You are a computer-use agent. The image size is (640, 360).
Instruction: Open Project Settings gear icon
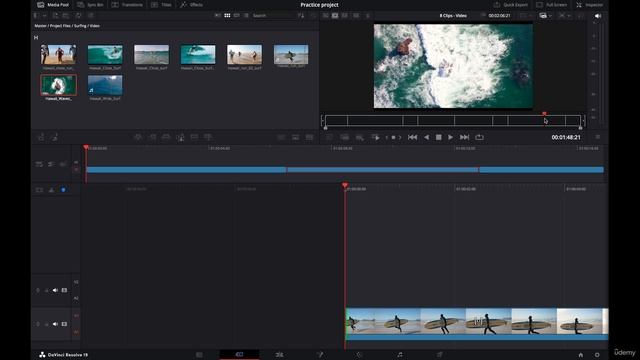coord(597,355)
